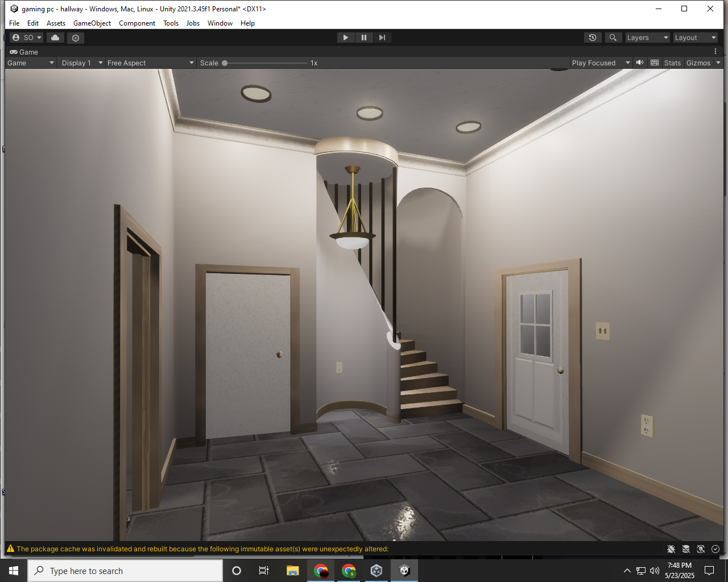Adjust the Scale slider handle

225,63
